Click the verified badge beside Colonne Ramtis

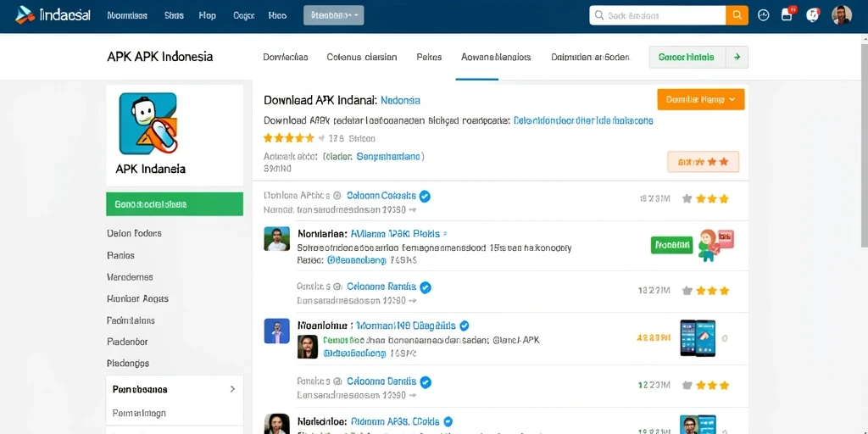(426, 287)
